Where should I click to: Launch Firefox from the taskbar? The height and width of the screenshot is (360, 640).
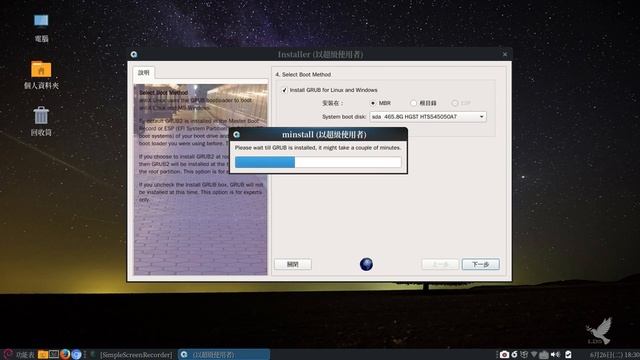coord(65,354)
